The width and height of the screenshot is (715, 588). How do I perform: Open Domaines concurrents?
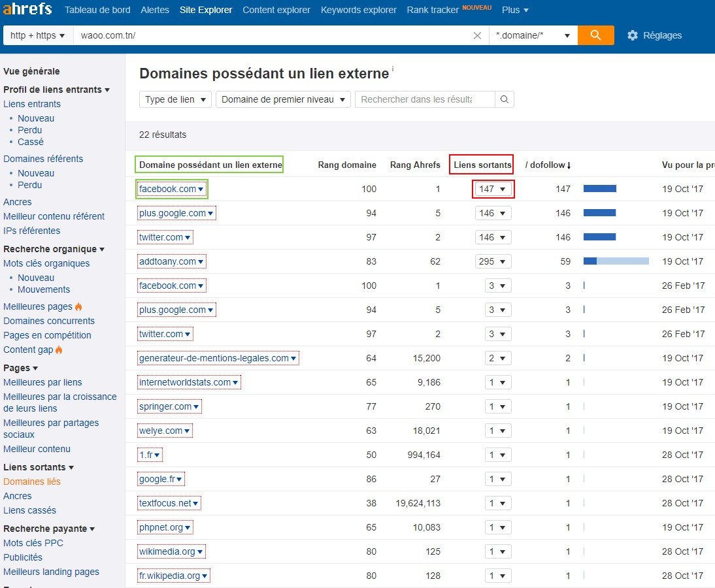click(x=49, y=321)
